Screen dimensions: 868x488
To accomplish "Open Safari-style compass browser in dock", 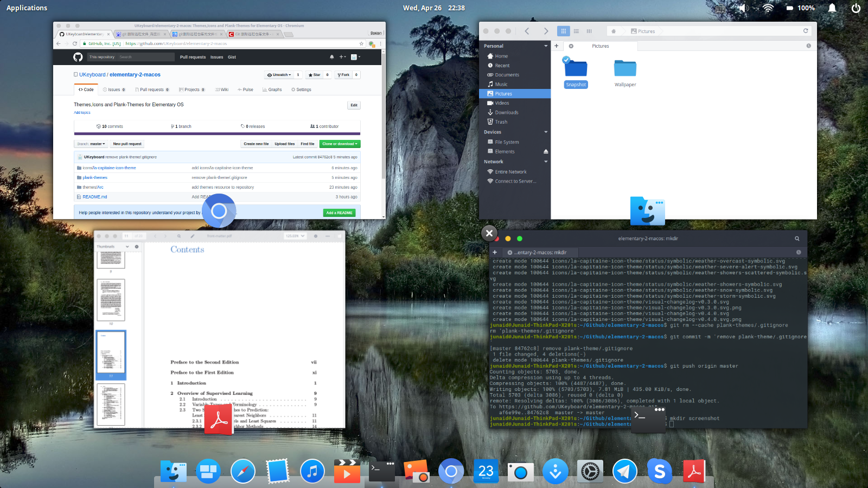I will 243,472.
